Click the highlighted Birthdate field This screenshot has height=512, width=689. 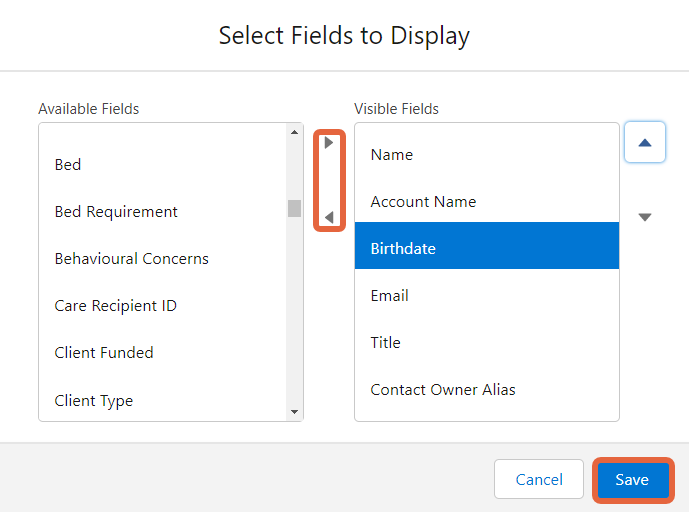coord(487,246)
